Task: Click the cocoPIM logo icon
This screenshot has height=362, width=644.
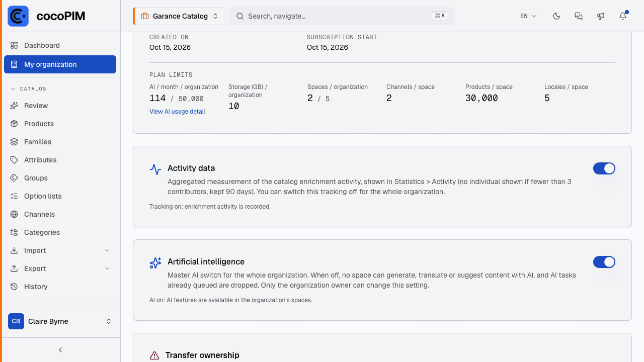Action: click(18, 16)
